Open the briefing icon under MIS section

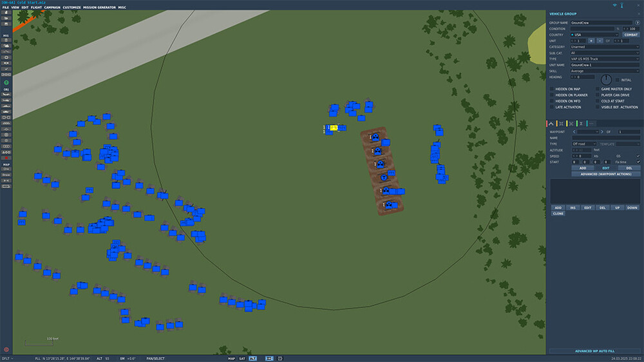point(6,41)
